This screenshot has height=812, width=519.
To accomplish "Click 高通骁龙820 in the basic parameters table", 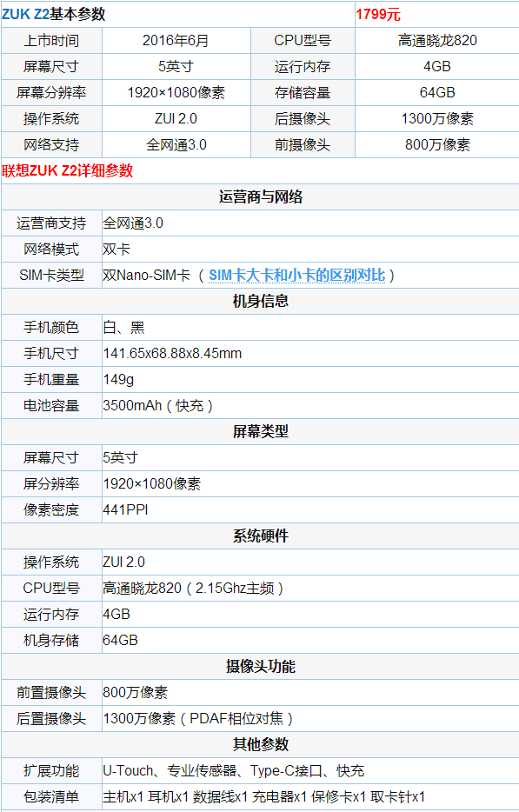I will click(x=437, y=40).
